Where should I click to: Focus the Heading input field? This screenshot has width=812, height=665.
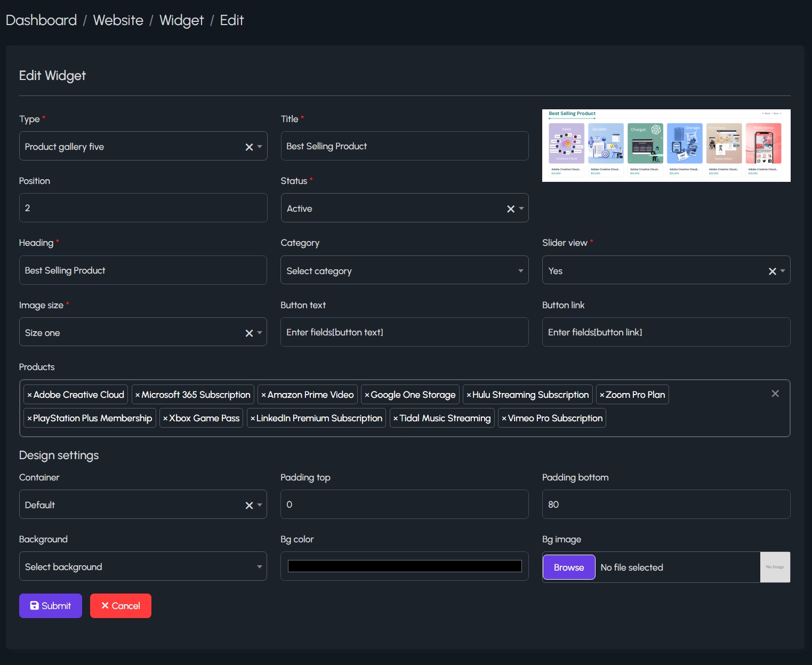point(143,270)
